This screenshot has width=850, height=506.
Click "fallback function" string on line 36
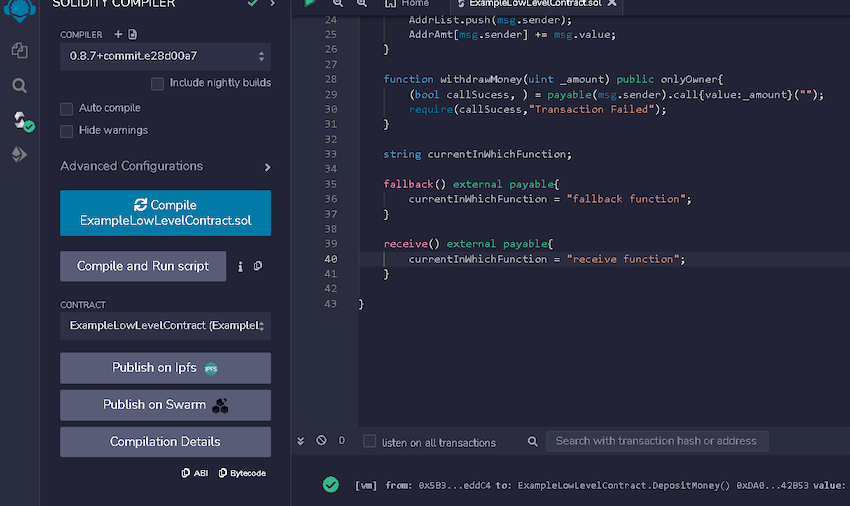(x=626, y=199)
